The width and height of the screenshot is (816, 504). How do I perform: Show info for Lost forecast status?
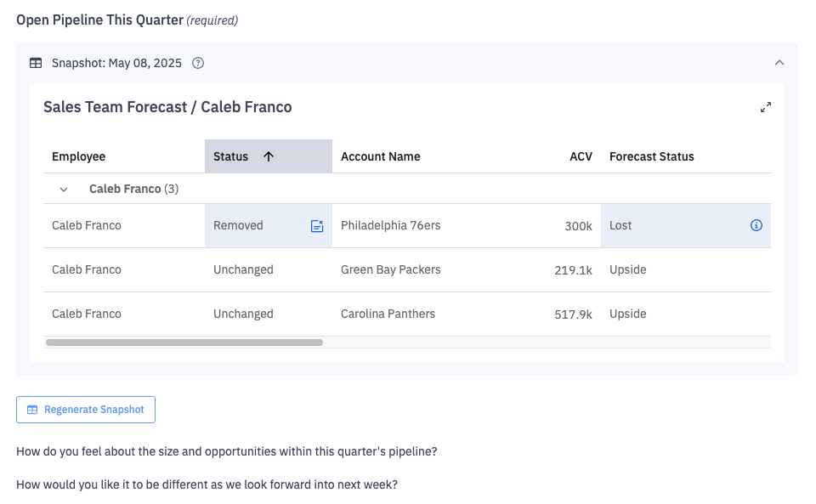[x=756, y=226]
